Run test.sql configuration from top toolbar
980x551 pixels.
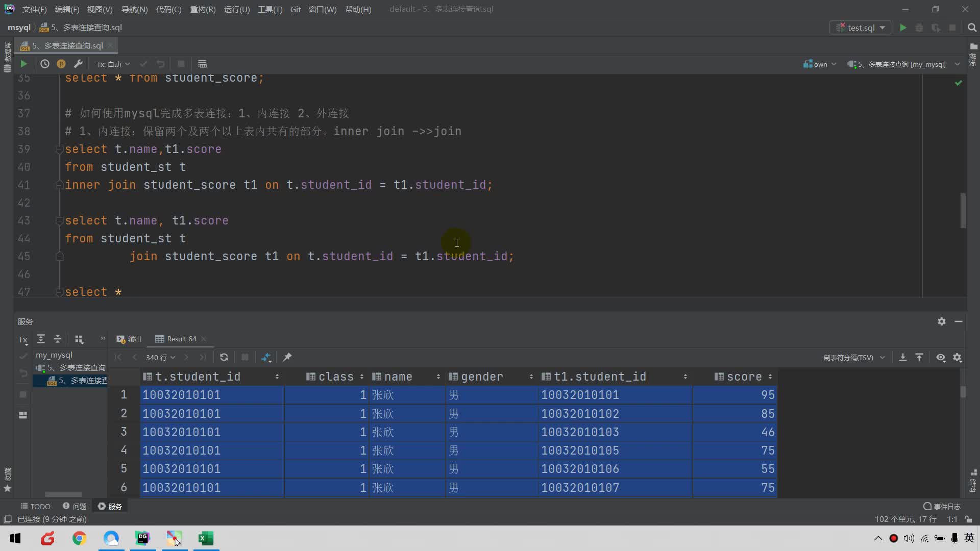(903, 28)
